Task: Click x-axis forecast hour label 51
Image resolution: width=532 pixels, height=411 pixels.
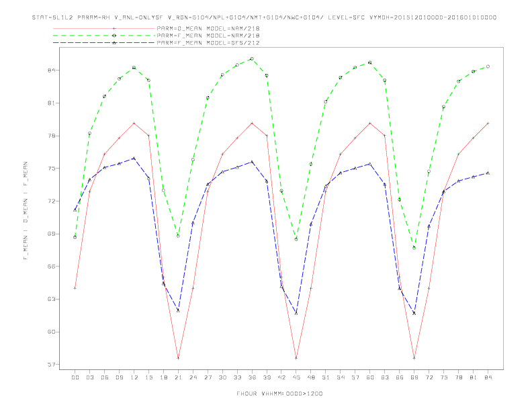Action: 326,377
